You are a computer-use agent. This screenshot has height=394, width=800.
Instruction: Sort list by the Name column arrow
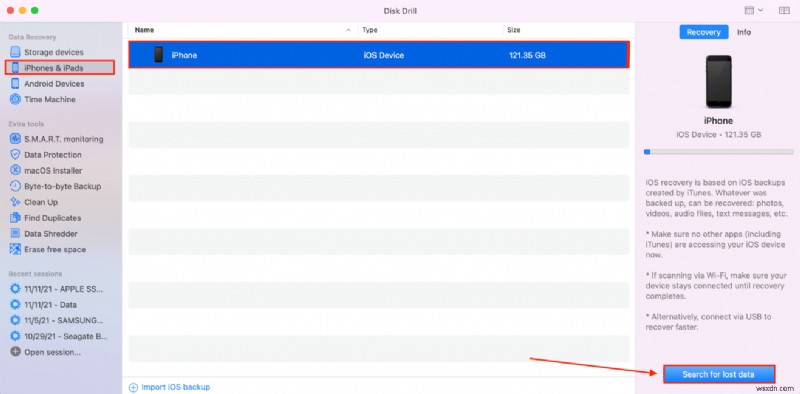348,30
